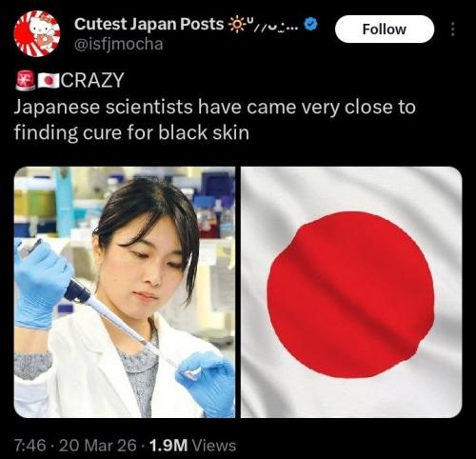
Task: Click the line 'finding cure for black skin'
Action: tap(131, 132)
